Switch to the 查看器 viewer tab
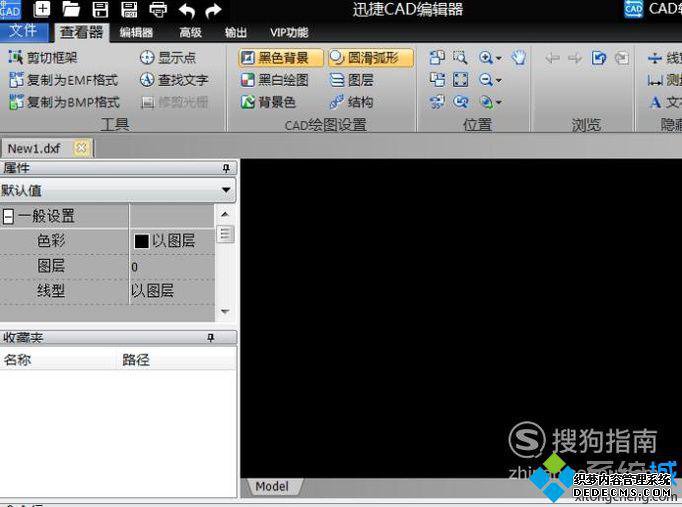The height and width of the screenshot is (507, 682). point(81,32)
